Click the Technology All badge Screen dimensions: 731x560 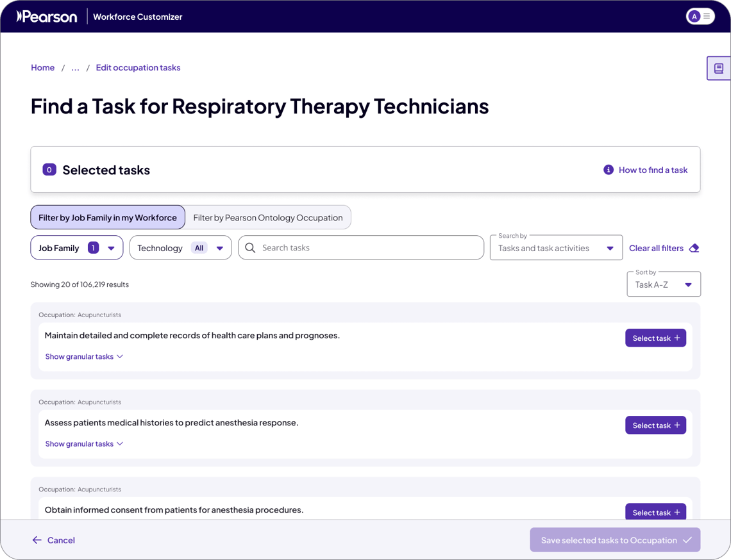tap(199, 248)
